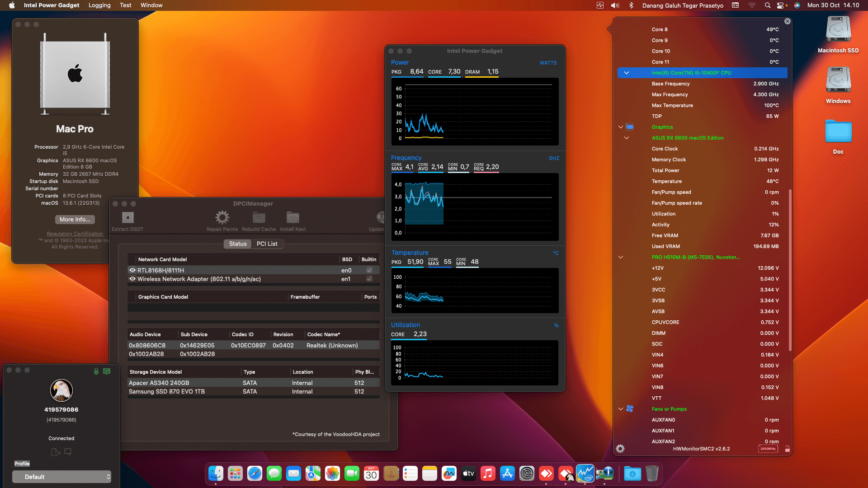Viewport: 868px width, 488px height.
Task: Open App Store from the Dock
Action: pos(507,474)
